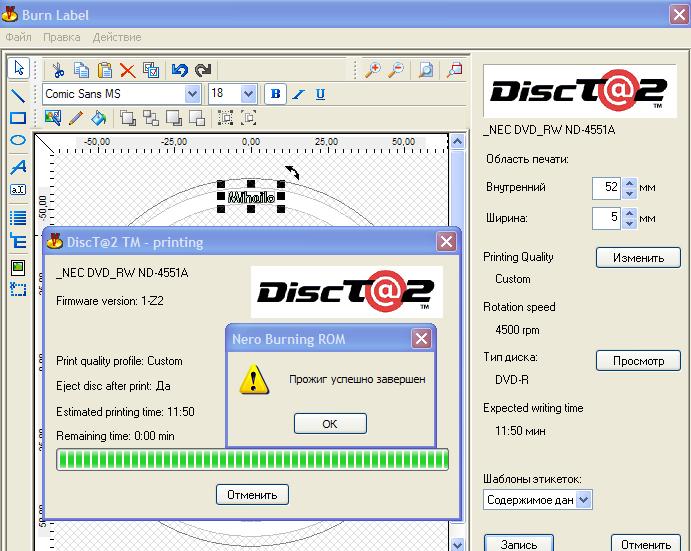Zoom to selected area icon
The image size is (691, 551).
[x=454, y=70]
